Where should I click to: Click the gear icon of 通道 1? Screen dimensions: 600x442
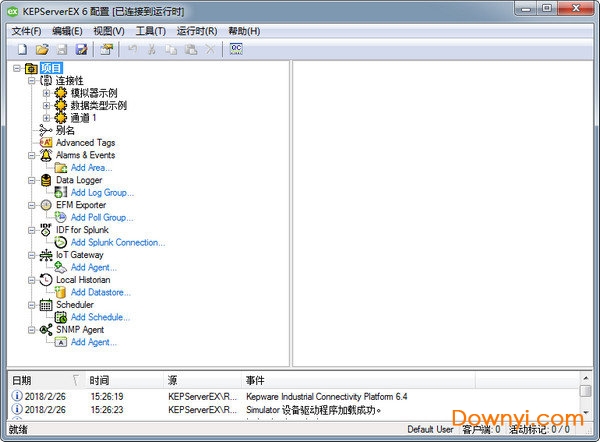pos(60,117)
